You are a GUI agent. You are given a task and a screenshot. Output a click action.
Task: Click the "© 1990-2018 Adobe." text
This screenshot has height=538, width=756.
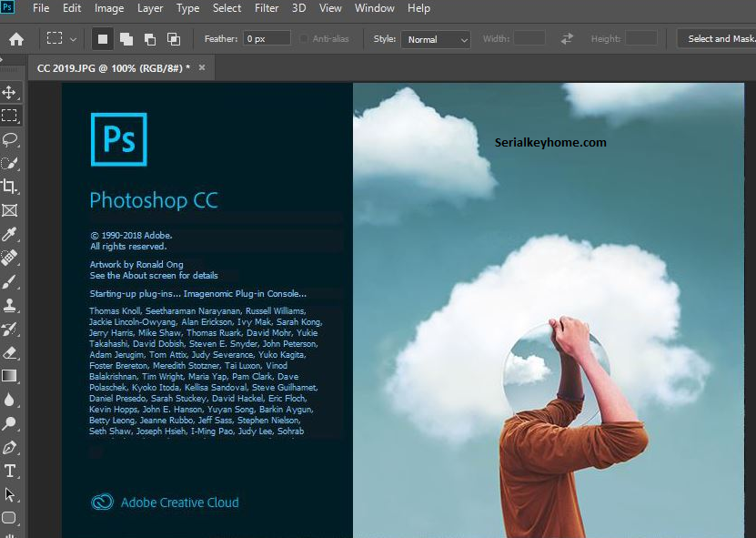(131, 236)
